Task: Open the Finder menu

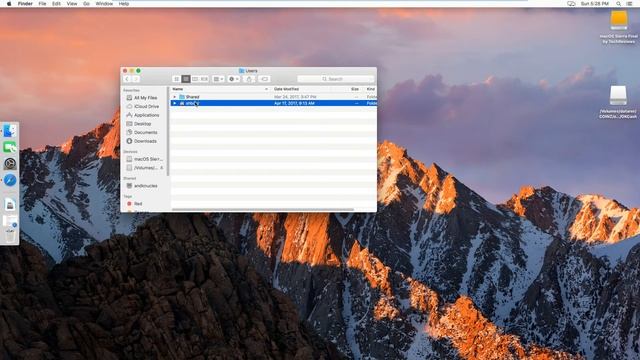Action: point(25,3)
